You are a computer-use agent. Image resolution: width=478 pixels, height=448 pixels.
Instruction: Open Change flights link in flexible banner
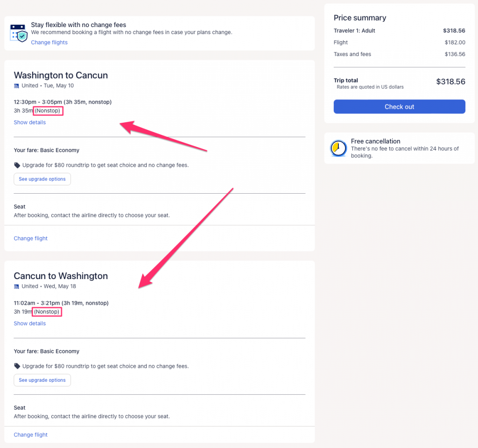coord(49,42)
